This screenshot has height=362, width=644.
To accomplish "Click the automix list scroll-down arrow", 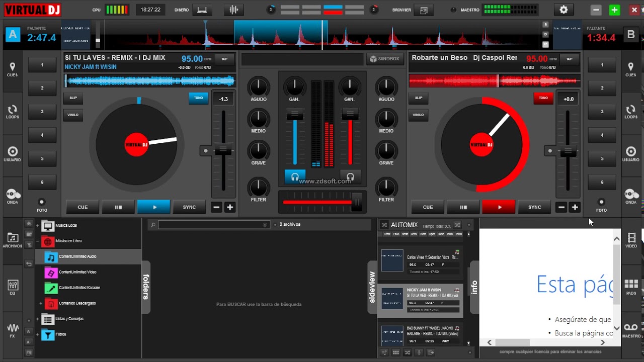I will 469,343.
